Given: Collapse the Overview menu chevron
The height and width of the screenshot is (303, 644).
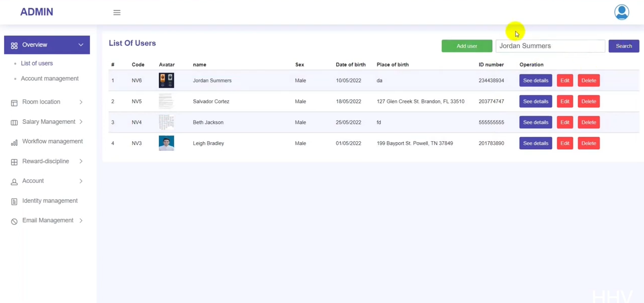Looking at the screenshot, I should tap(81, 45).
